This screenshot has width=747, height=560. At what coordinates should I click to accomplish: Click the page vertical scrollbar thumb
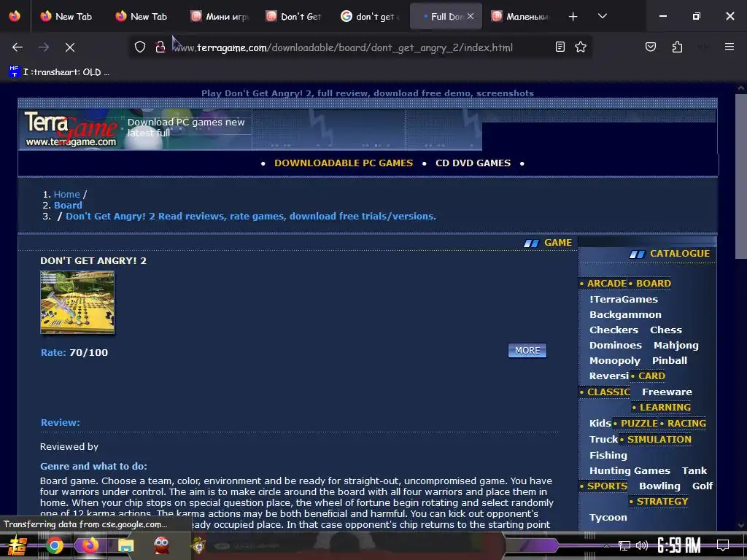click(x=741, y=176)
